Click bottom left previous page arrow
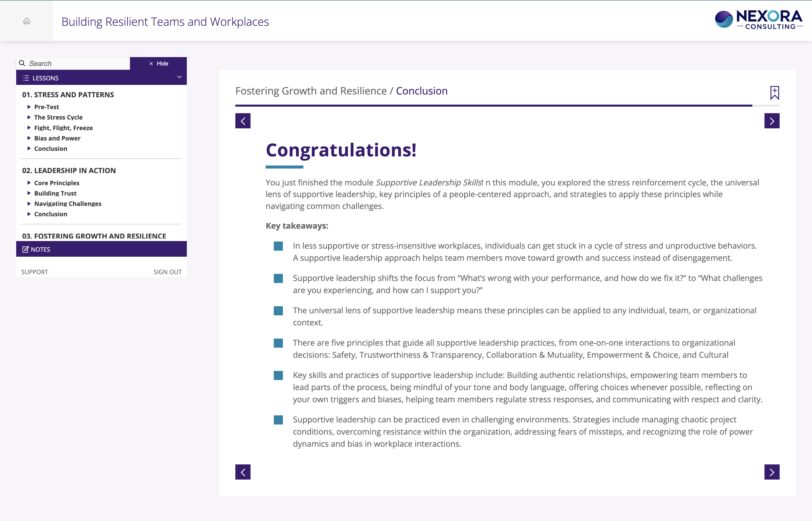Screen dimensions: 812x521 pos(243,472)
